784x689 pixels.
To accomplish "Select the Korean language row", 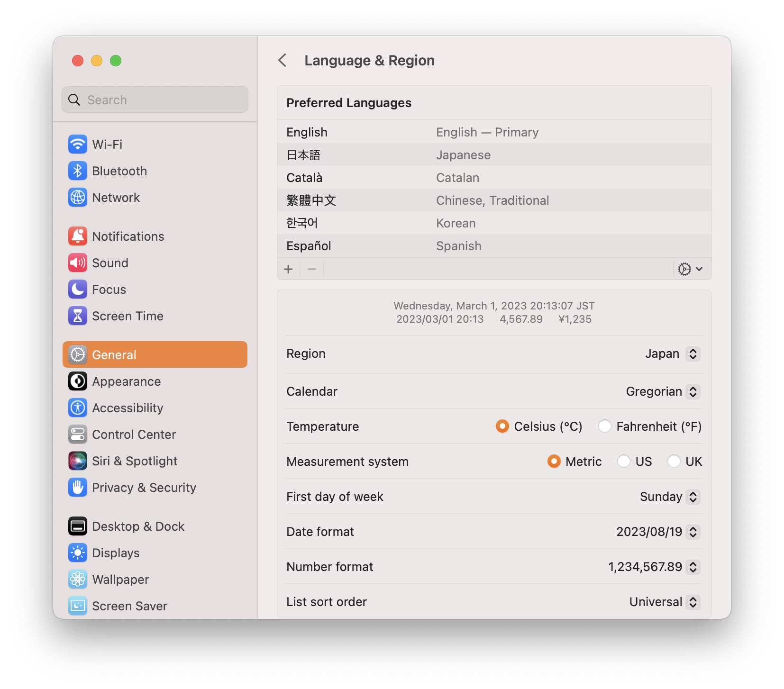I will click(x=494, y=223).
